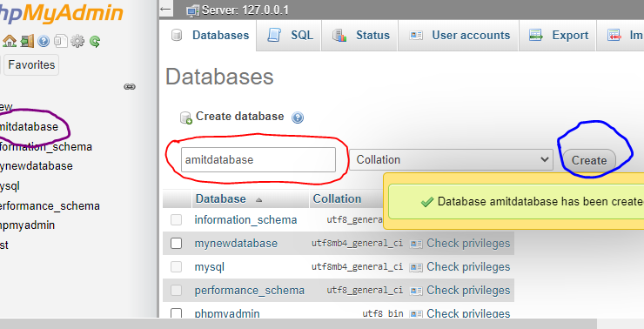The width and height of the screenshot is (644, 329).
Task: Click Check privileges icon for mynewdatabase
Action: point(416,244)
